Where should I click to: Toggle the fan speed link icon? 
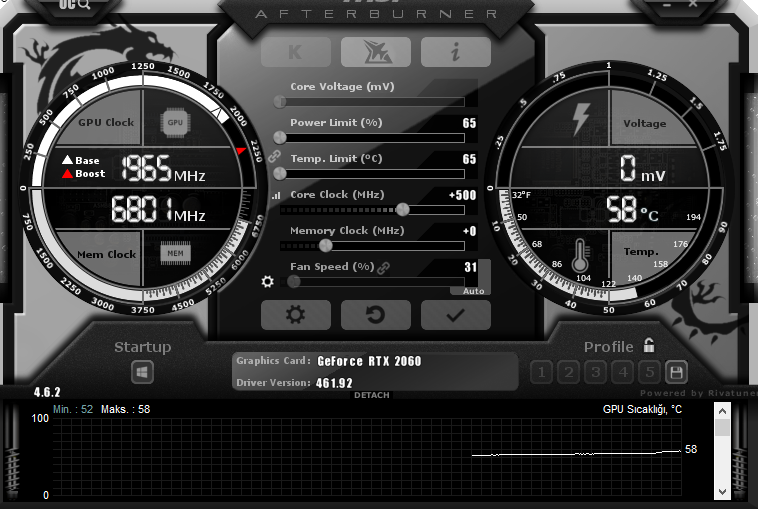384,268
